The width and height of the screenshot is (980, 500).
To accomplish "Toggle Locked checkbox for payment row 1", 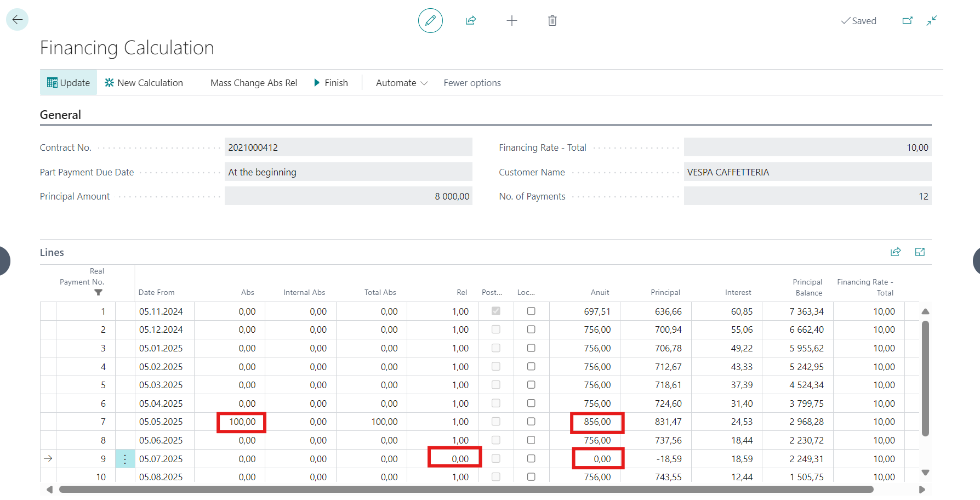I will click(531, 311).
